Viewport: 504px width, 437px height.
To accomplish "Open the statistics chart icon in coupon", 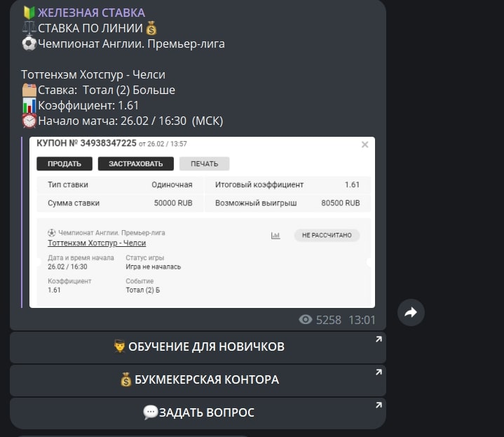I will point(275,236).
